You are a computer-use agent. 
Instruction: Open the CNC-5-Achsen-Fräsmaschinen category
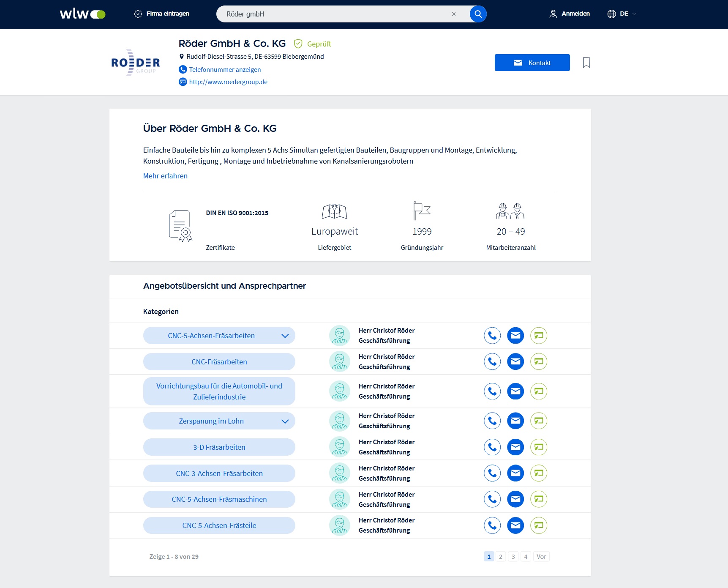tap(219, 499)
